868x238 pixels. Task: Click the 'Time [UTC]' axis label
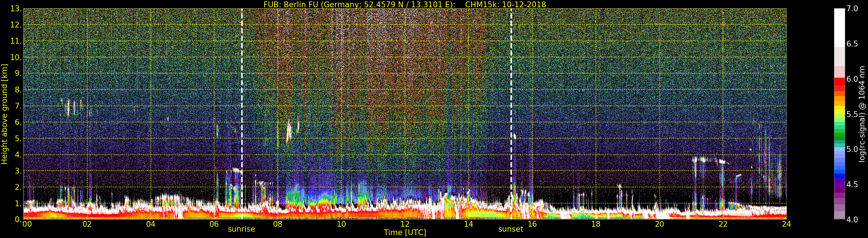[x=405, y=233]
